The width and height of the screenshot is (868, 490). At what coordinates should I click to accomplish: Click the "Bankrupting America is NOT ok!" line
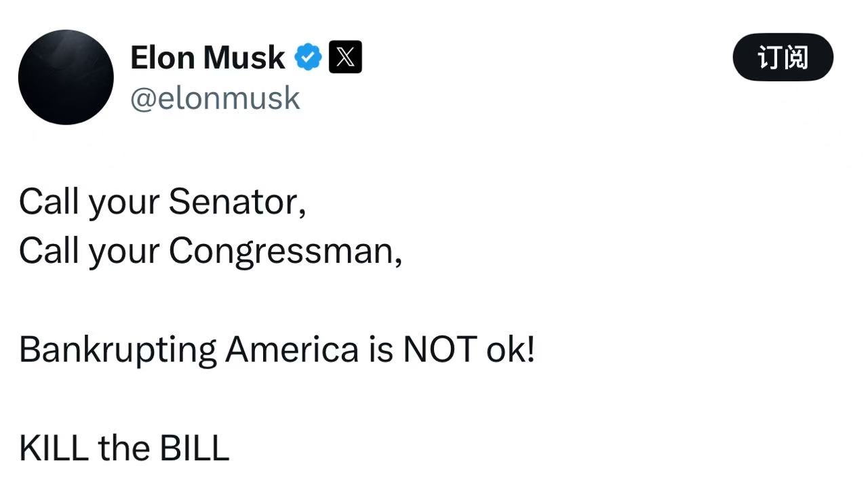tap(277, 350)
